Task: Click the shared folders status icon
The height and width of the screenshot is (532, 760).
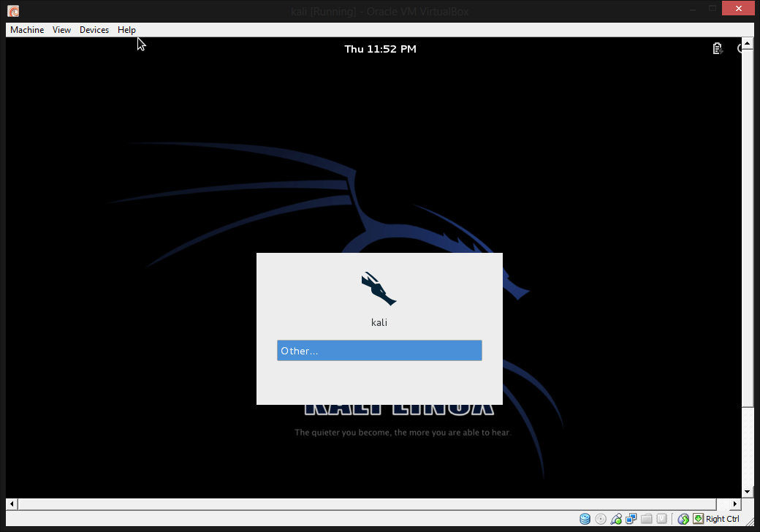Action: coord(647,519)
